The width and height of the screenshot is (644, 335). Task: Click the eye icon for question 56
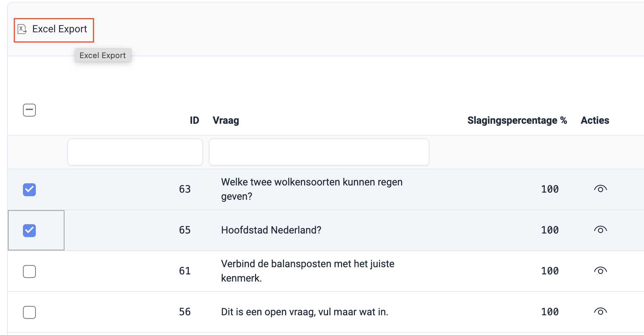pos(600,312)
